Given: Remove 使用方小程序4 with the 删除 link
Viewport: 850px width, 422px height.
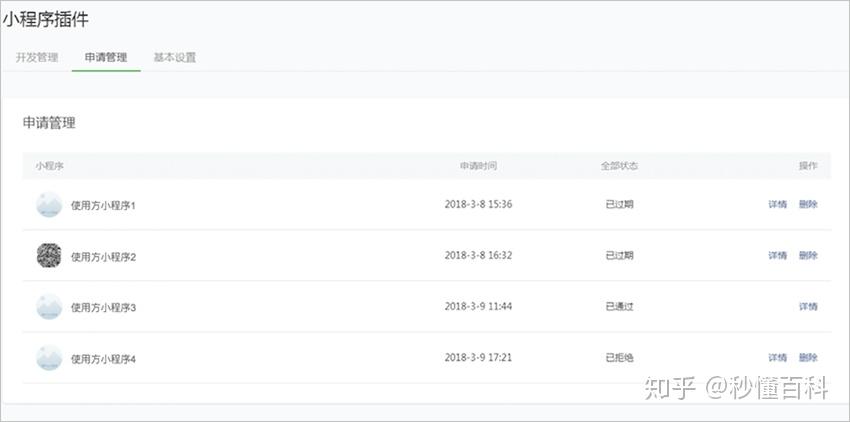Looking at the screenshot, I should tap(808, 358).
